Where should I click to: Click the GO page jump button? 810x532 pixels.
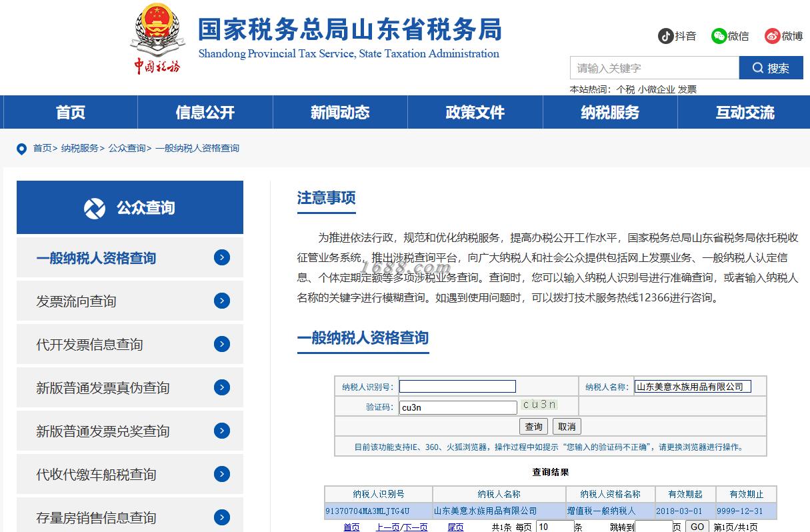697,527
